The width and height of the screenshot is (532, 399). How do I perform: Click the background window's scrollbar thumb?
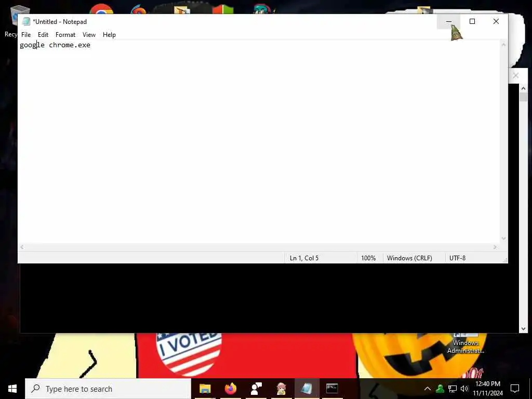[x=523, y=97]
